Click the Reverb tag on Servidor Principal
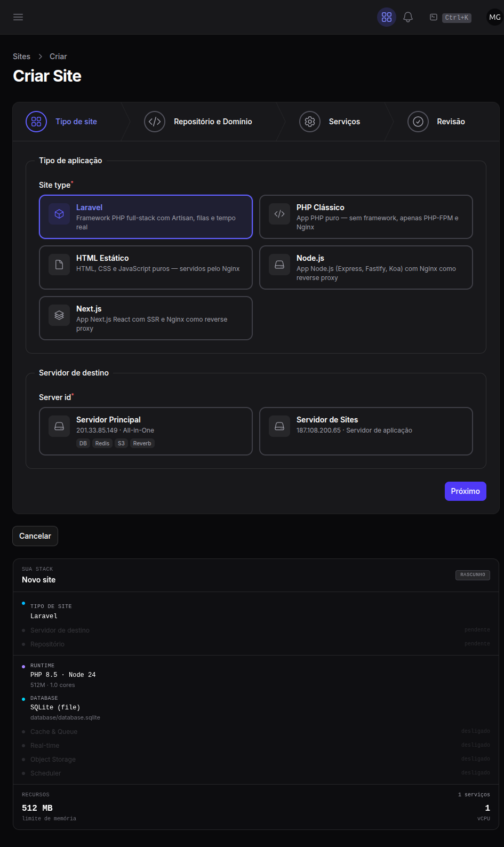This screenshot has height=847, width=504. tap(142, 443)
